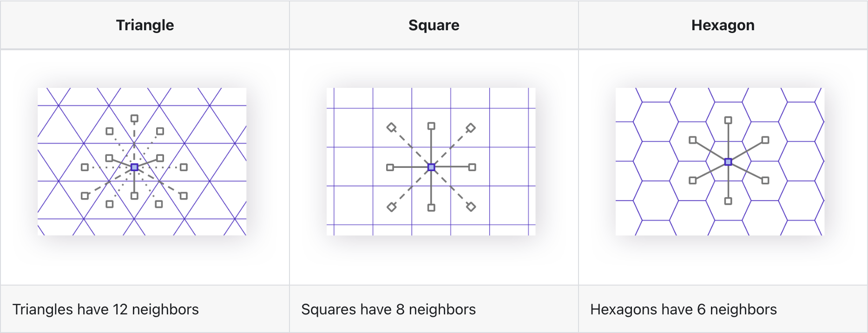The width and height of the screenshot is (868, 333).
Task: Click the Hexagon column header
Action: 723,25
